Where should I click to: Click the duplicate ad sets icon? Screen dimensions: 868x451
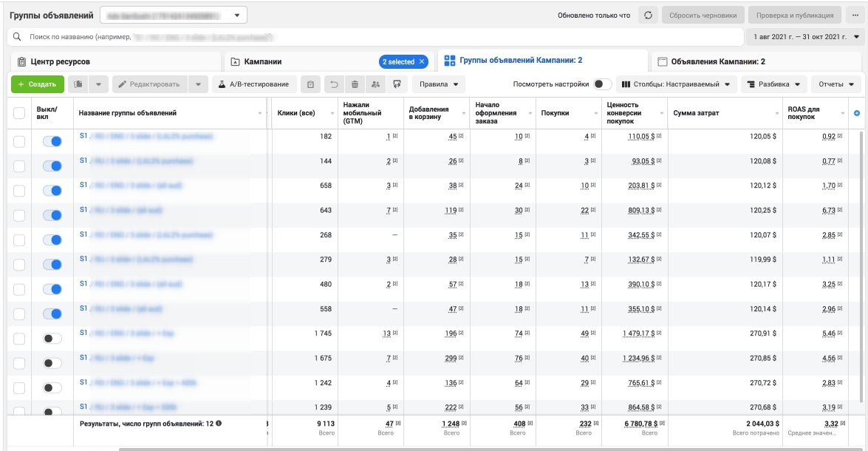[x=78, y=84]
